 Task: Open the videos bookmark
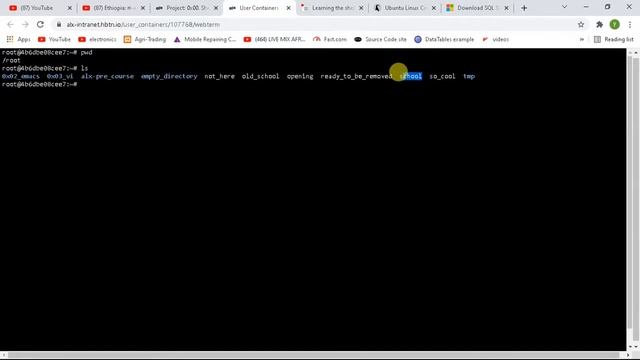(496, 40)
